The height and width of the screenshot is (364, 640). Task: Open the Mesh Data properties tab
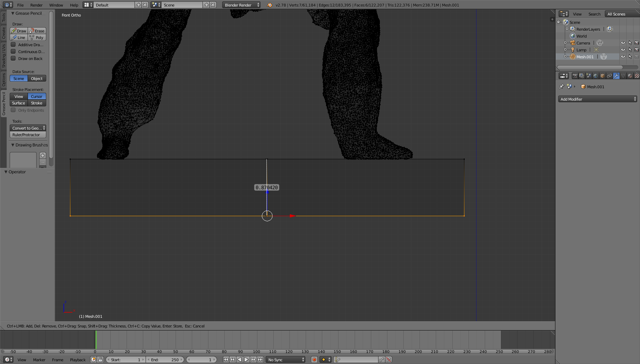click(623, 76)
